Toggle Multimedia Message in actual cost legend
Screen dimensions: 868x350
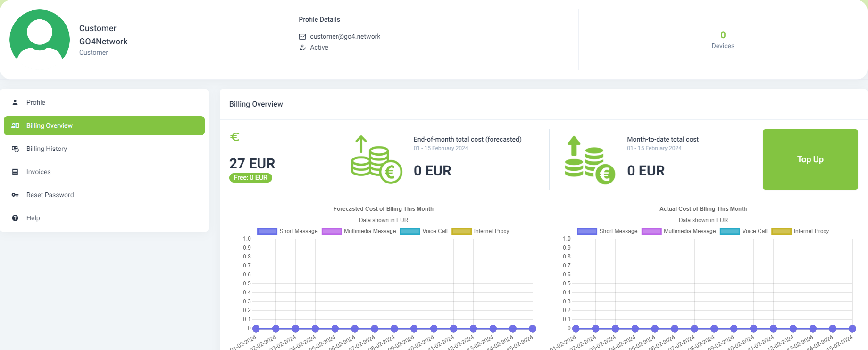point(679,231)
